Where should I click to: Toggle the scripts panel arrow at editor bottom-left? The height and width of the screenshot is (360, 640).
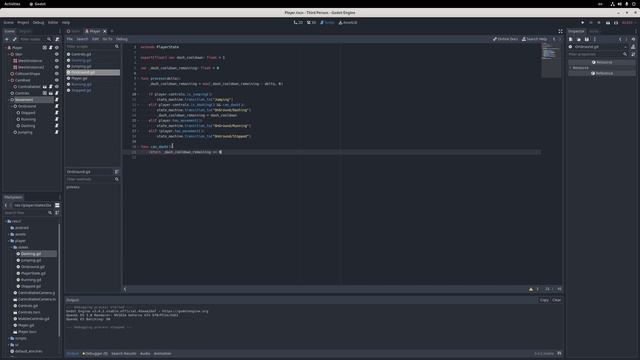125,289
